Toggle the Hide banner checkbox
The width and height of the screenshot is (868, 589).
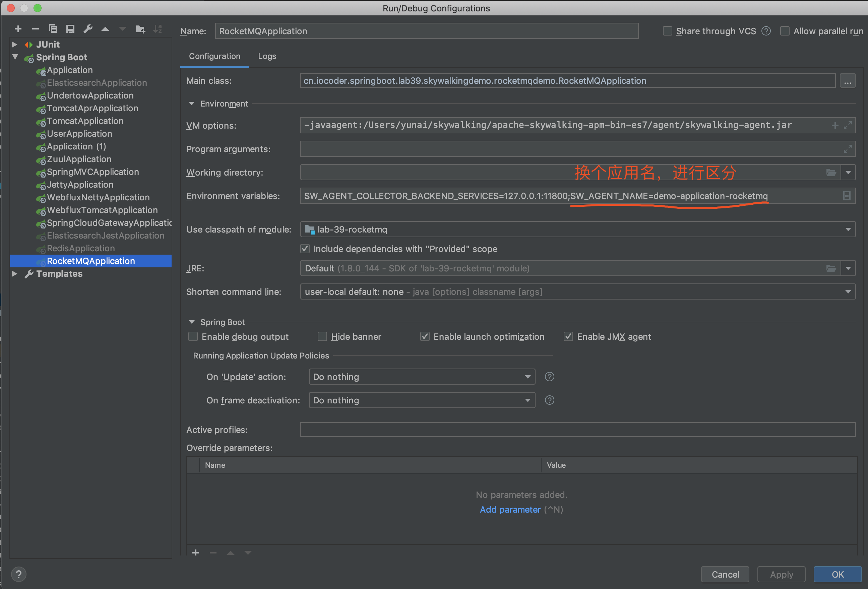pyautogui.click(x=322, y=336)
